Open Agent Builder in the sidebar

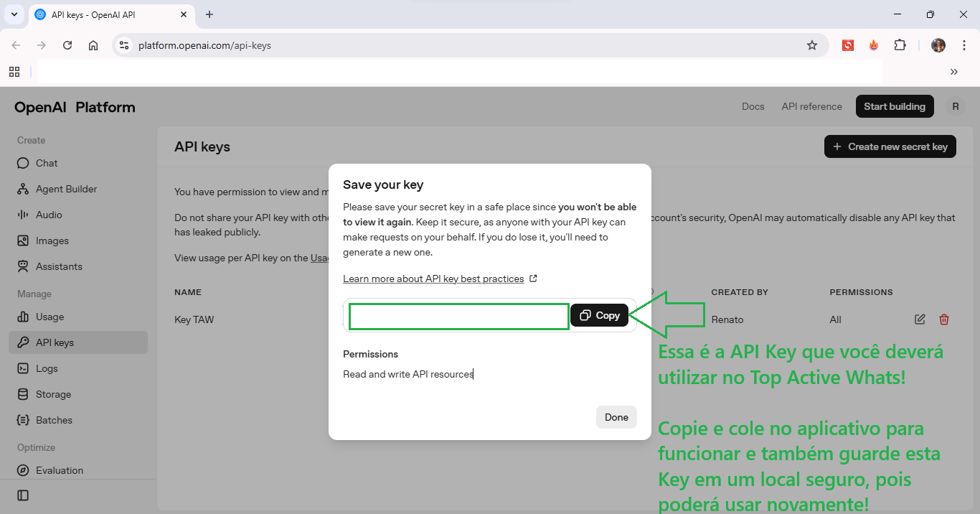click(66, 189)
